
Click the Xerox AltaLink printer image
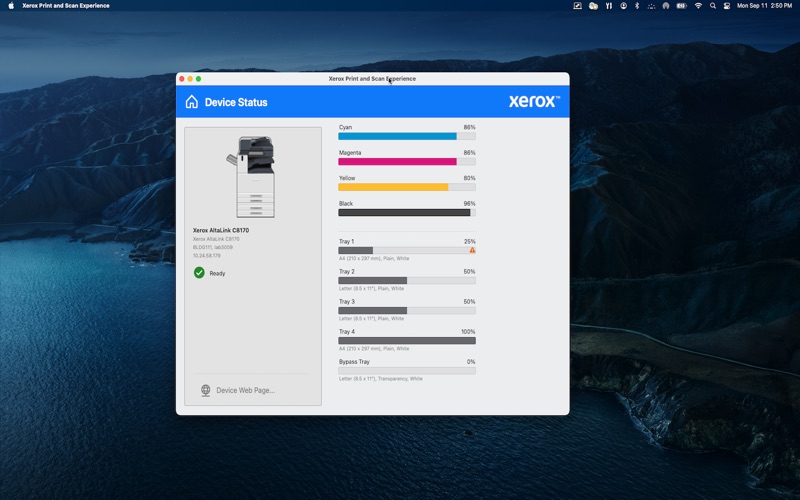point(253,177)
